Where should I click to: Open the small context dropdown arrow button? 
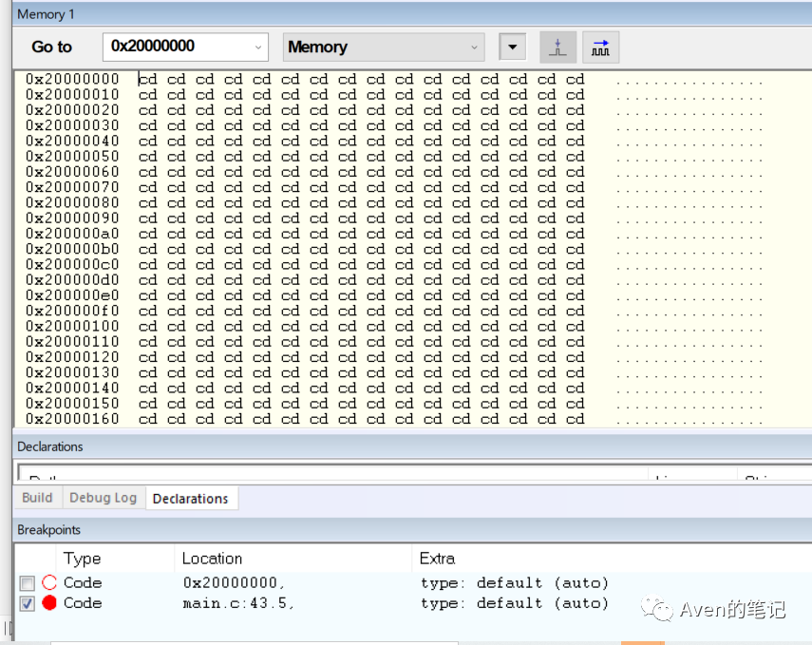pyautogui.click(x=512, y=47)
